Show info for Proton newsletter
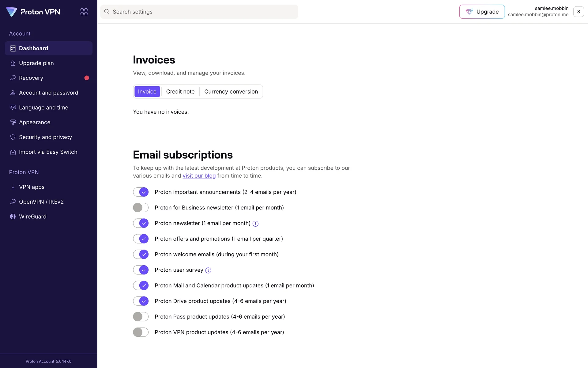Image resolution: width=588 pixels, height=368 pixels. point(255,224)
